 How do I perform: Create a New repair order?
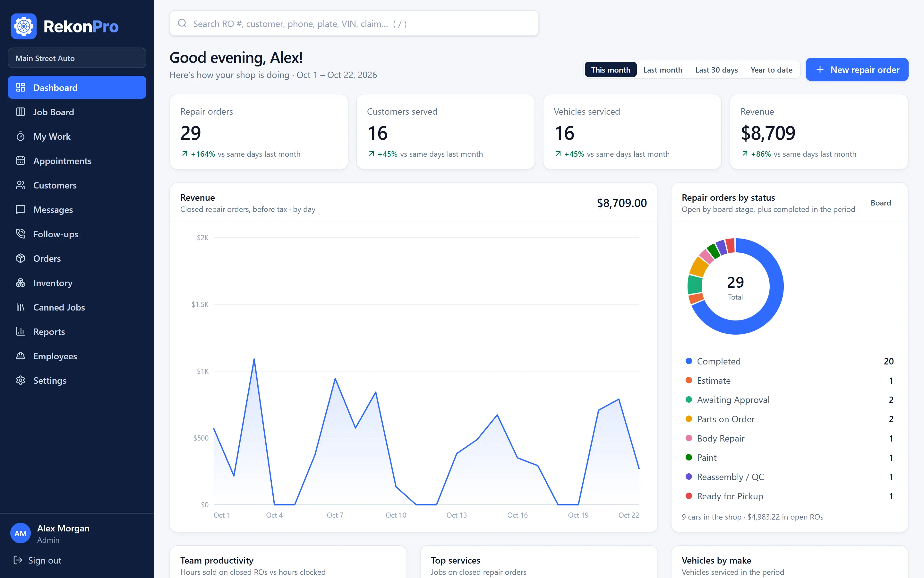857,70
